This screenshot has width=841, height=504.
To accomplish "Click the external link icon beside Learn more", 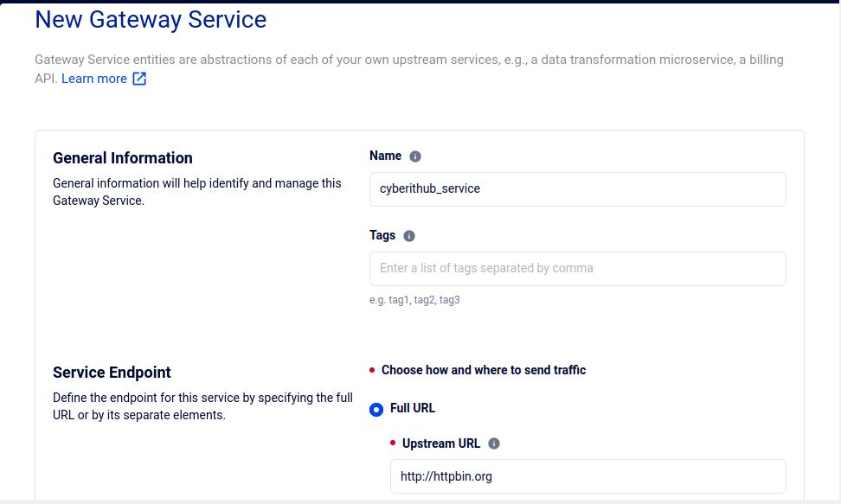I will pyautogui.click(x=139, y=79).
